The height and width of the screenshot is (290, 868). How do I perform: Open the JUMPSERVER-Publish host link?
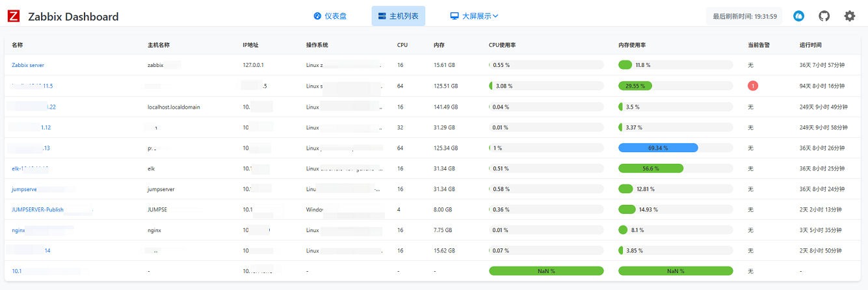coord(38,210)
